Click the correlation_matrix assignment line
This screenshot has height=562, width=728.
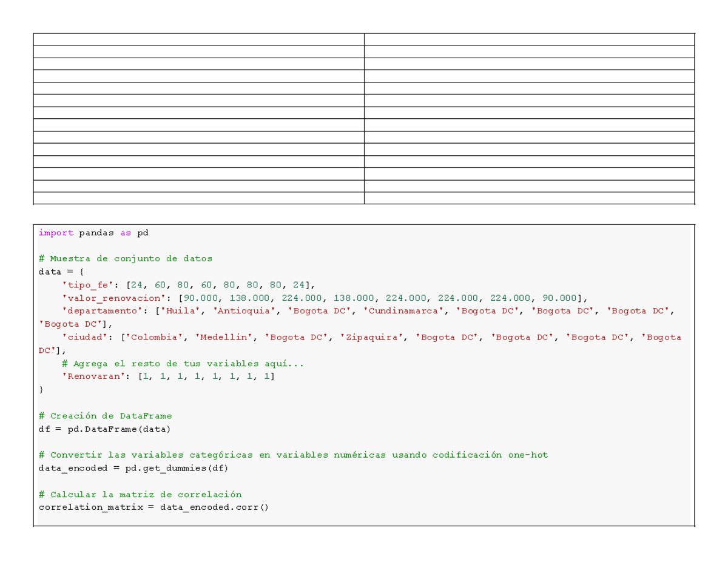[152, 507]
